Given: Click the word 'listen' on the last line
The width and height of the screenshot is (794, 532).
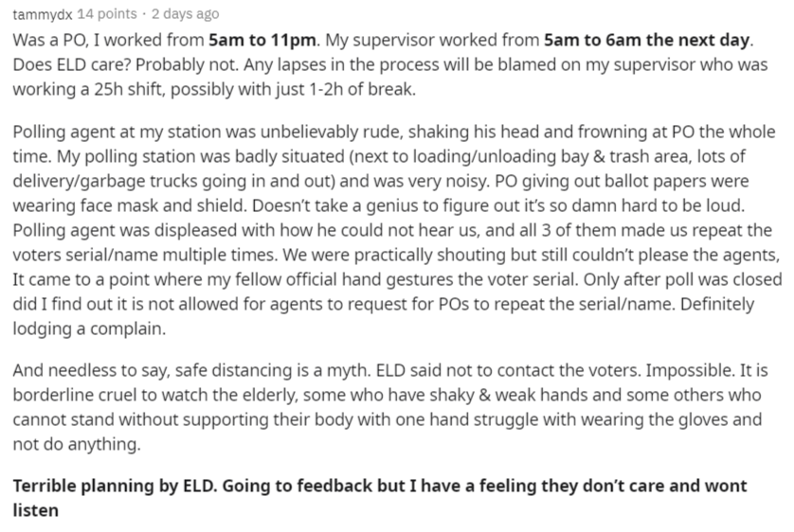Looking at the screenshot, I should [x=35, y=509].
